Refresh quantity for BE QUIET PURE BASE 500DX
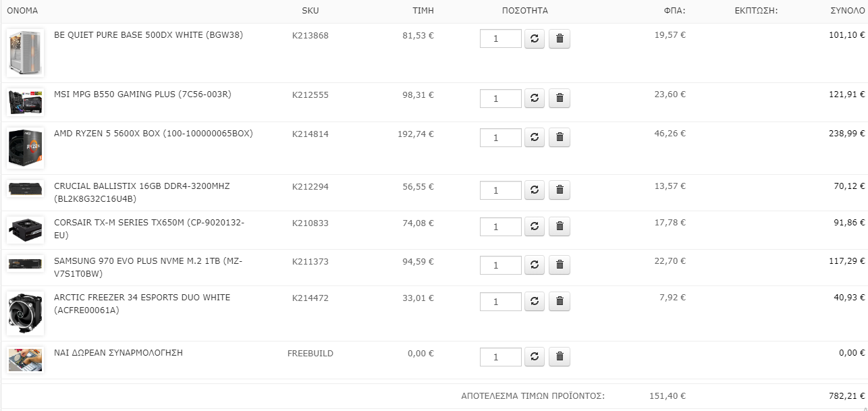The image size is (868, 411). [535, 39]
